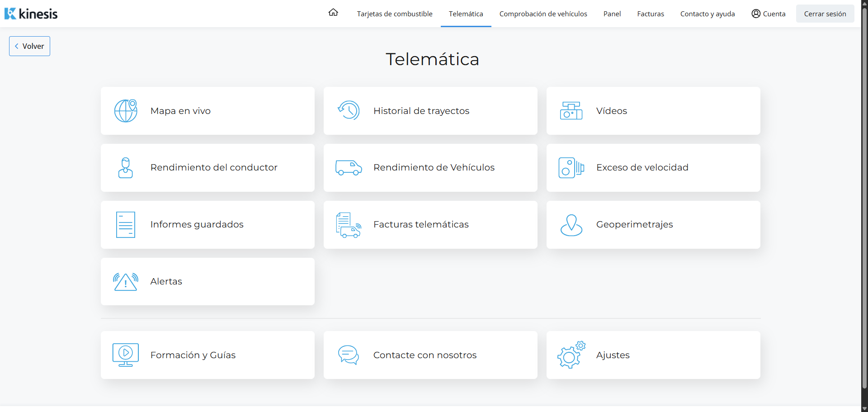
Task: Click the Cerrar sesión button
Action: pyautogui.click(x=825, y=14)
